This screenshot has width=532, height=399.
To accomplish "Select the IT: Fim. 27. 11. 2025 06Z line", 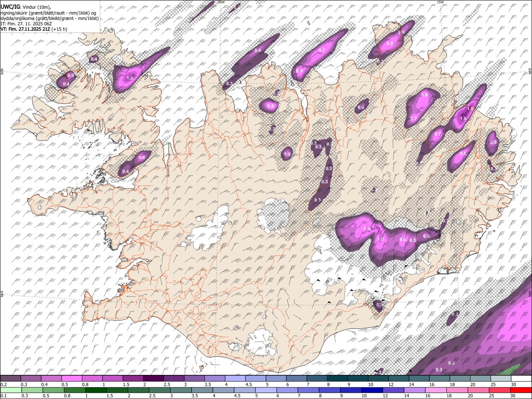I will click(26, 24).
